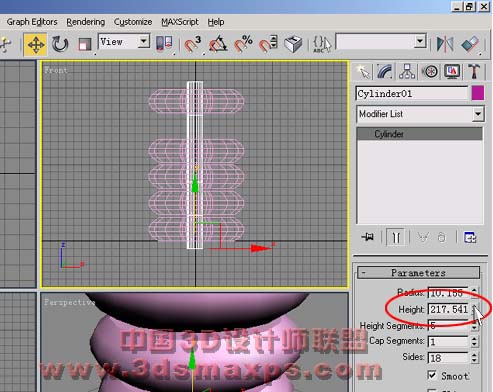Image resolution: width=493 pixels, height=392 pixels.
Task: Toggle the 3D Snap icon
Action: point(193,44)
